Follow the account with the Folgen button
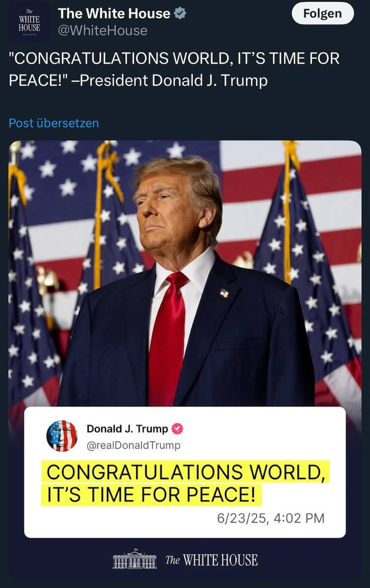Viewport: 370px width, 588px height. click(322, 14)
